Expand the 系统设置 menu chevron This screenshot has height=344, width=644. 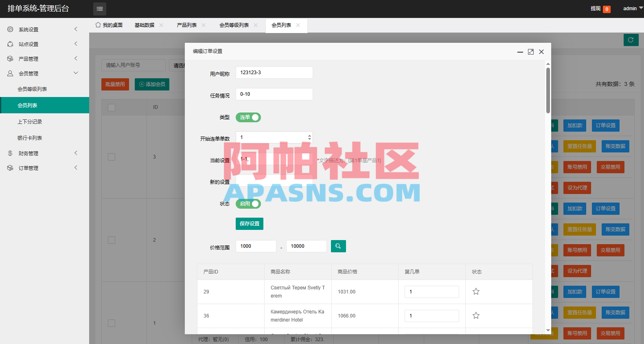pyautogui.click(x=76, y=29)
